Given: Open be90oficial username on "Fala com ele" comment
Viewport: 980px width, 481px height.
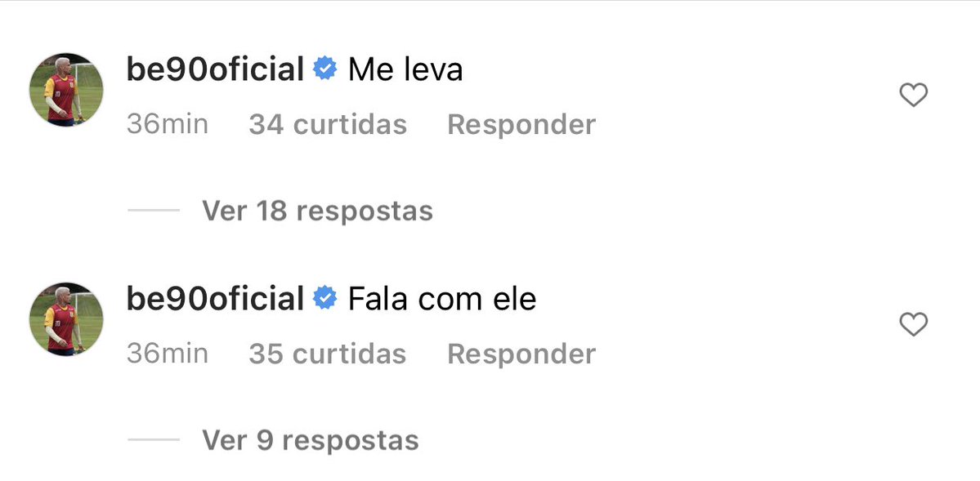Looking at the screenshot, I should coord(215,299).
